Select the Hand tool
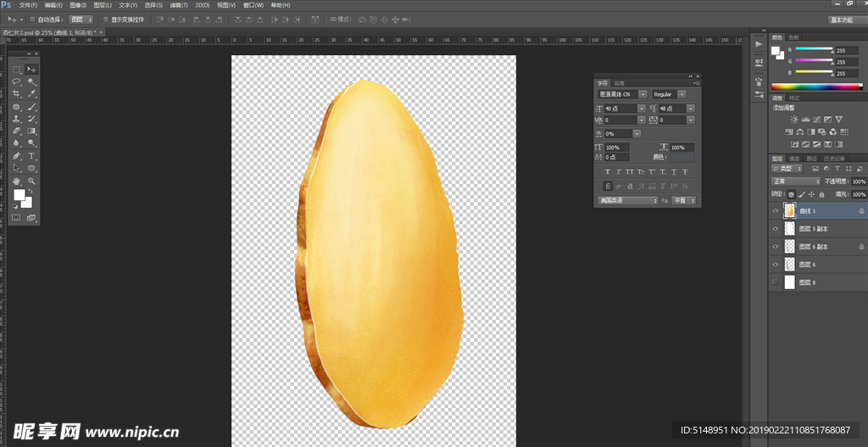This screenshot has width=868, height=447. (17, 182)
